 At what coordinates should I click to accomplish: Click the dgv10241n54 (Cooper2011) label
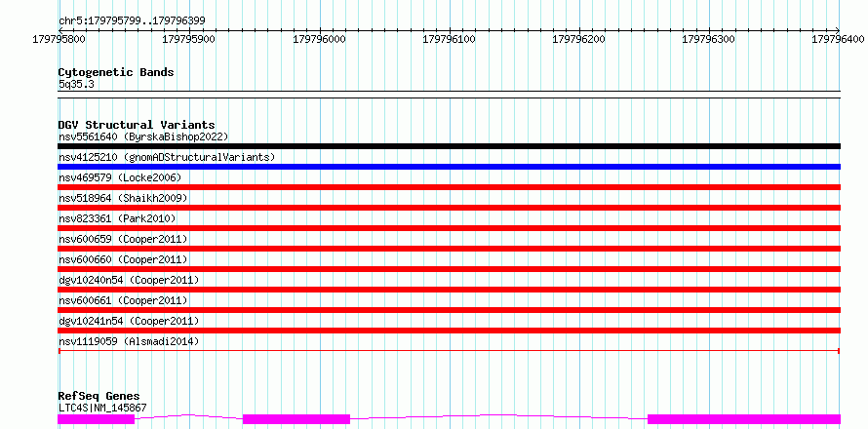(129, 321)
